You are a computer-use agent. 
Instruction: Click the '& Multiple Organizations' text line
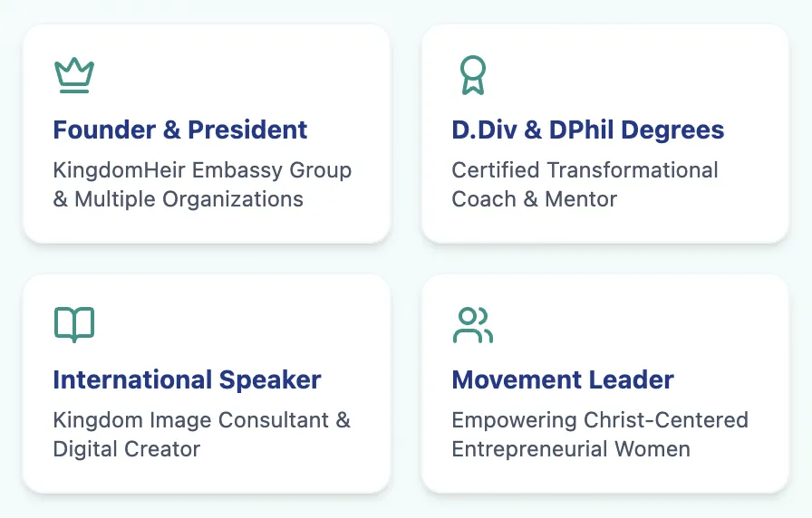tap(179, 199)
